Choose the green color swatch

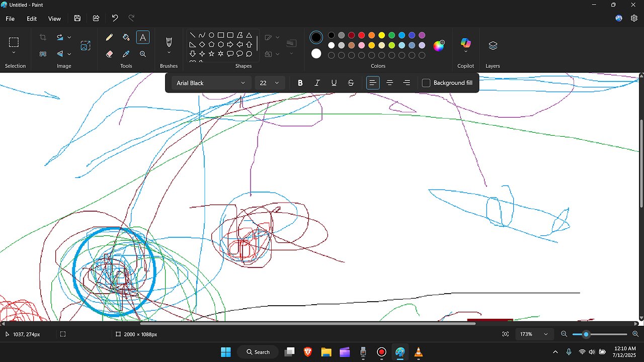391,35
